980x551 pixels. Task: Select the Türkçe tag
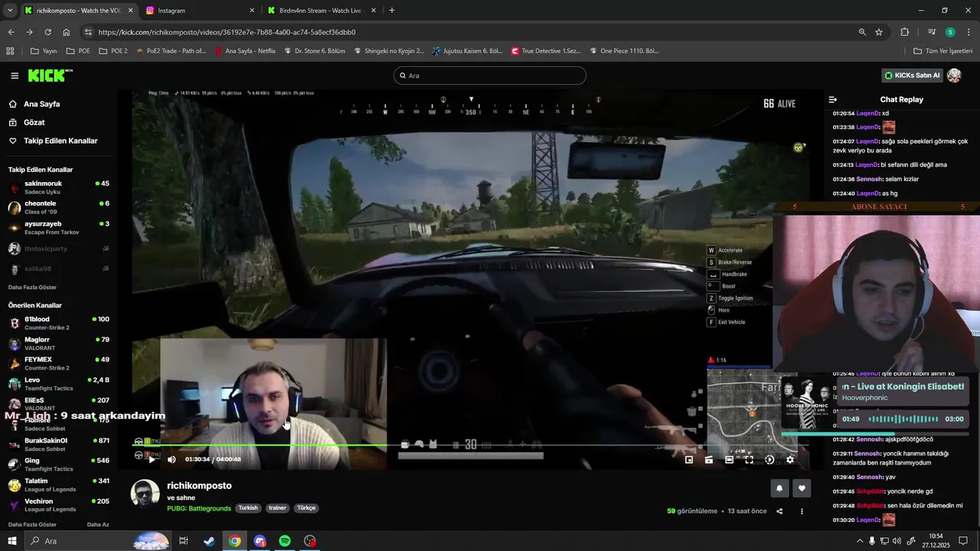306,508
